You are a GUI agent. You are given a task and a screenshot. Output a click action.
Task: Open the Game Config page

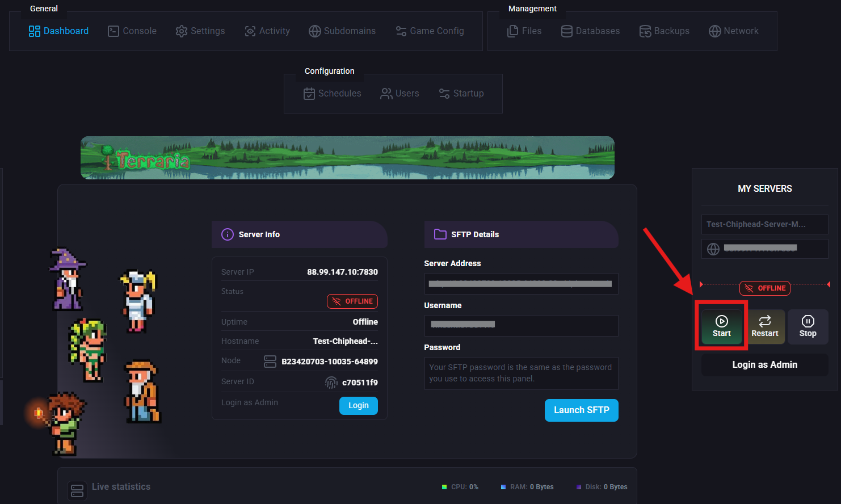click(x=430, y=31)
